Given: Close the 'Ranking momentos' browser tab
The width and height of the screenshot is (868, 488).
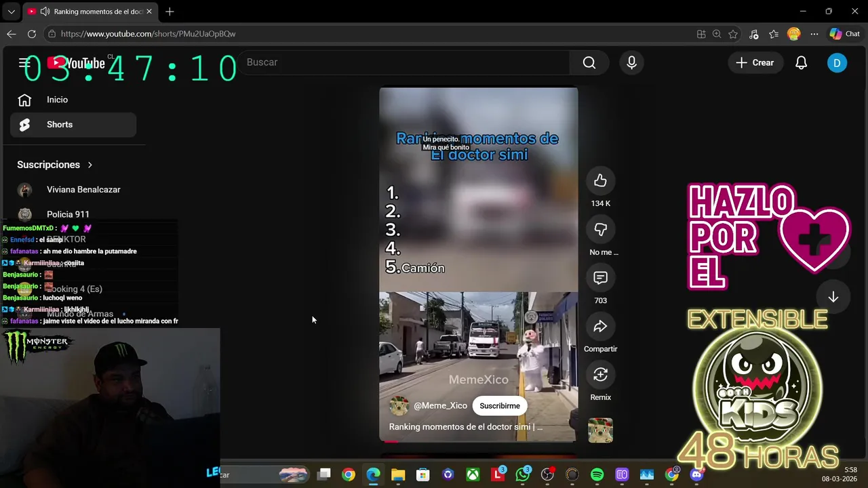Looking at the screenshot, I should (x=149, y=12).
